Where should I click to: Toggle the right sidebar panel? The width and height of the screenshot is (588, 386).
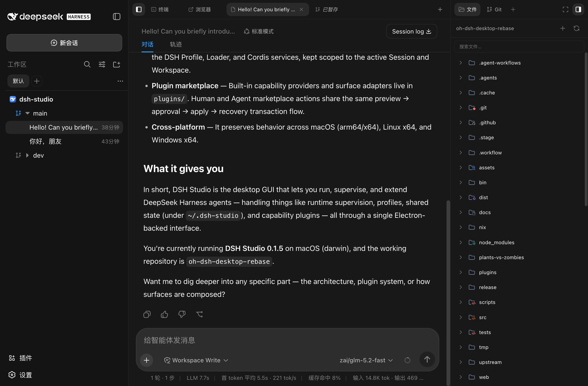tap(578, 9)
